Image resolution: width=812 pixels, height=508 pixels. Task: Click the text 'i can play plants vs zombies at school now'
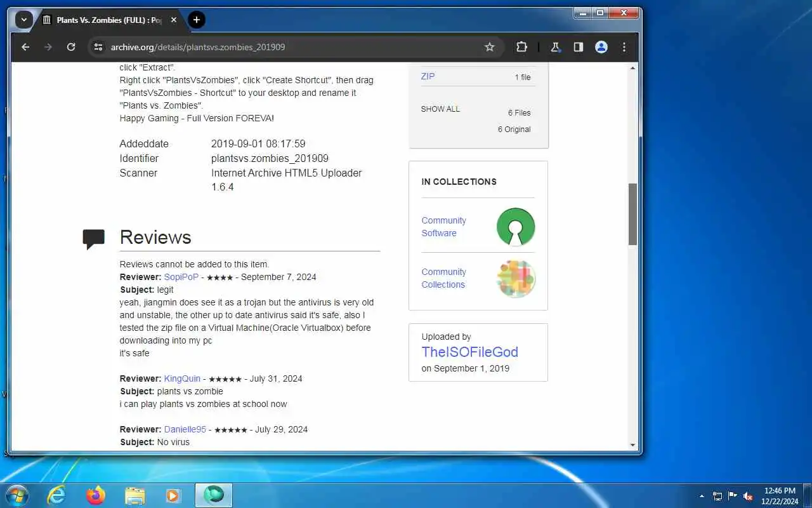point(203,404)
